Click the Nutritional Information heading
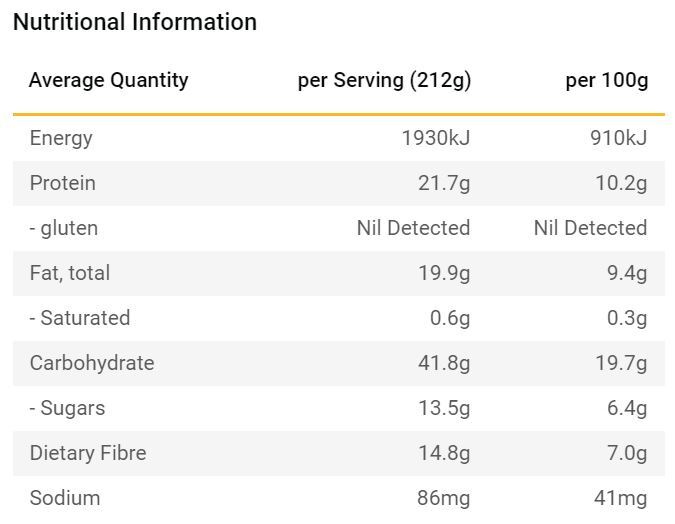 pyautogui.click(x=135, y=22)
